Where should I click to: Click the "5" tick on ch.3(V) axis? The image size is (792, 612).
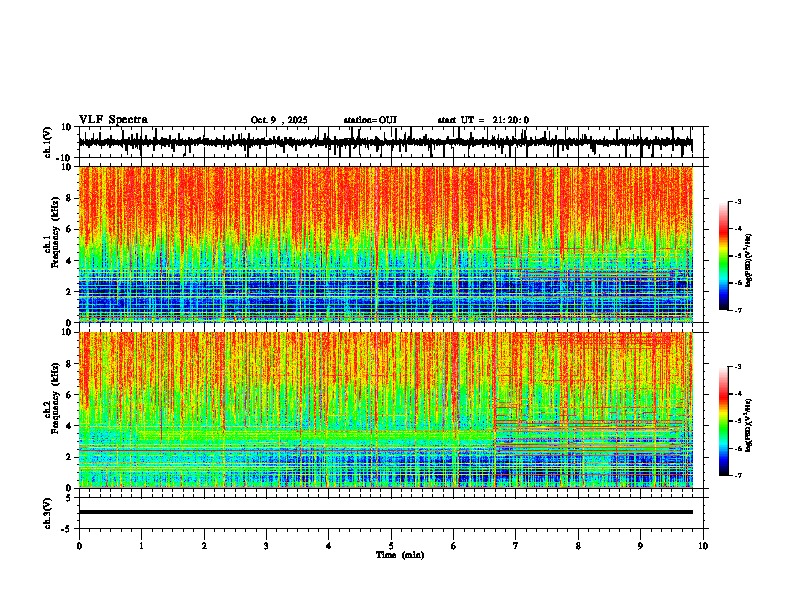pos(69,497)
